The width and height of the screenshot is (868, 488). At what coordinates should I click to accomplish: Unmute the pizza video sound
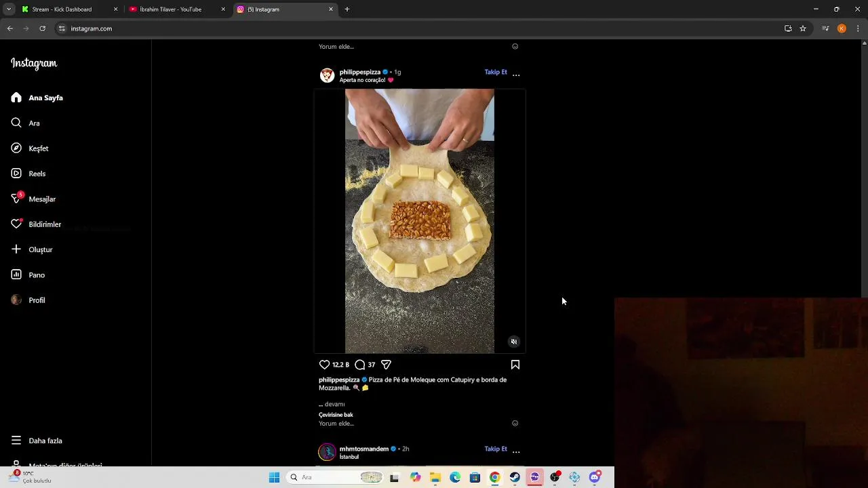click(514, 342)
